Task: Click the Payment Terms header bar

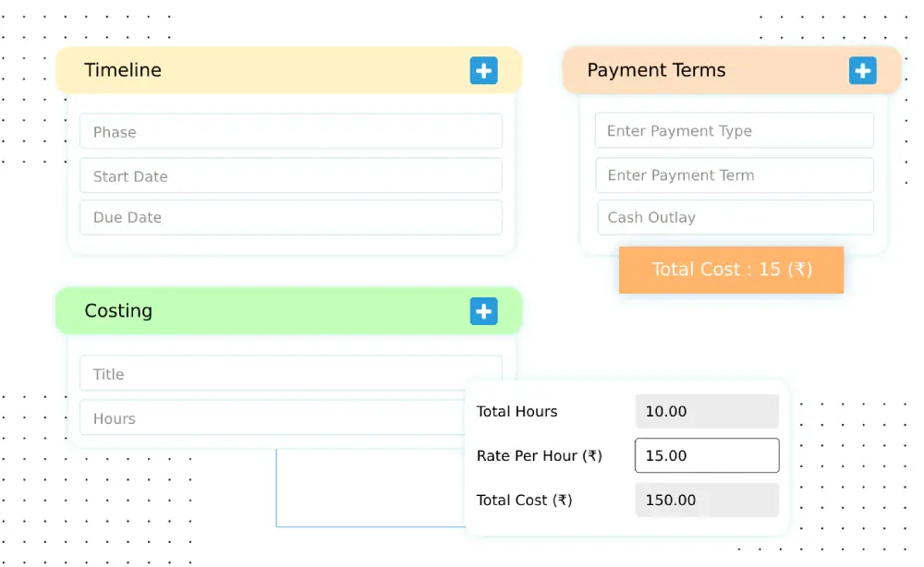Action: pyautogui.click(x=702, y=71)
